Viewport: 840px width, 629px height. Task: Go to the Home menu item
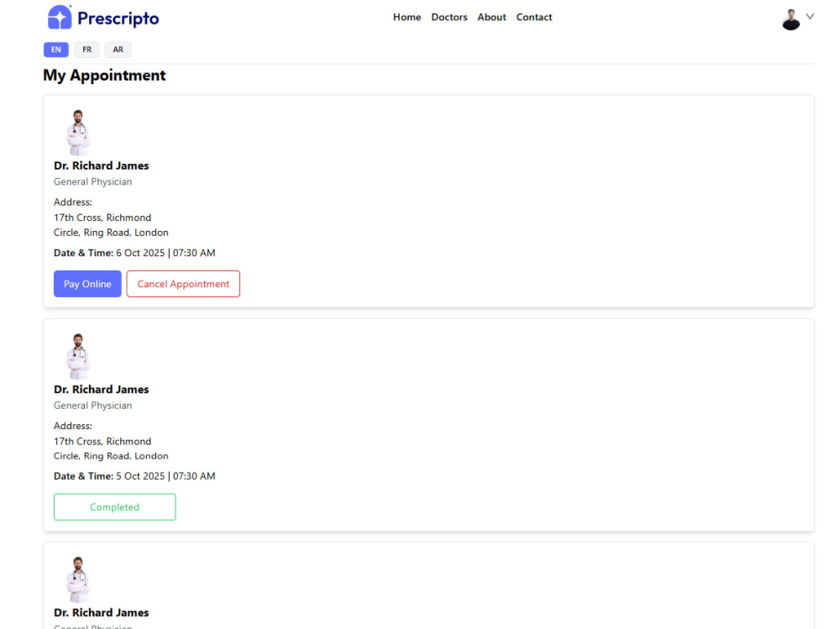coord(407,17)
